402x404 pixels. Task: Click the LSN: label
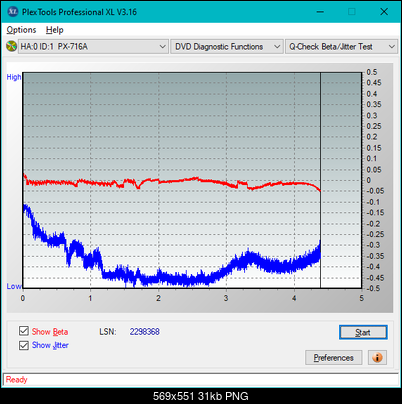click(x=108, y=332)
